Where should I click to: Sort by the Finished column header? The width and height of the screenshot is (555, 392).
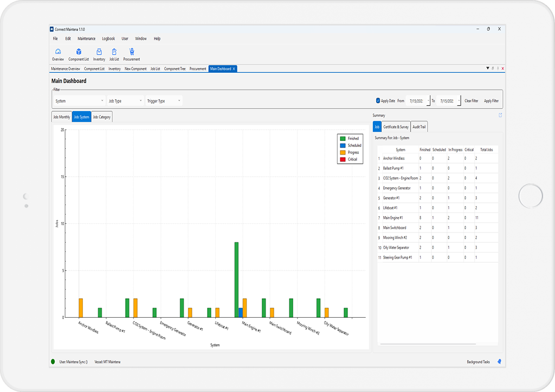coord(425,150)
